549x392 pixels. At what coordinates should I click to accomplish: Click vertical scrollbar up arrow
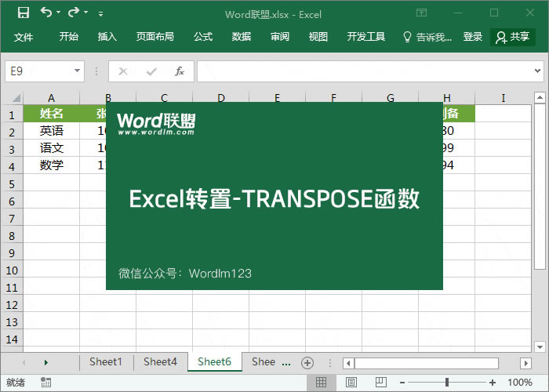click(540, 97)
